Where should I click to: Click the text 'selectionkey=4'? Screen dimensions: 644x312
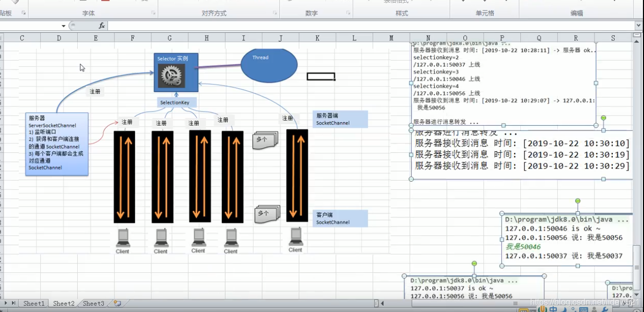(436, 86)
